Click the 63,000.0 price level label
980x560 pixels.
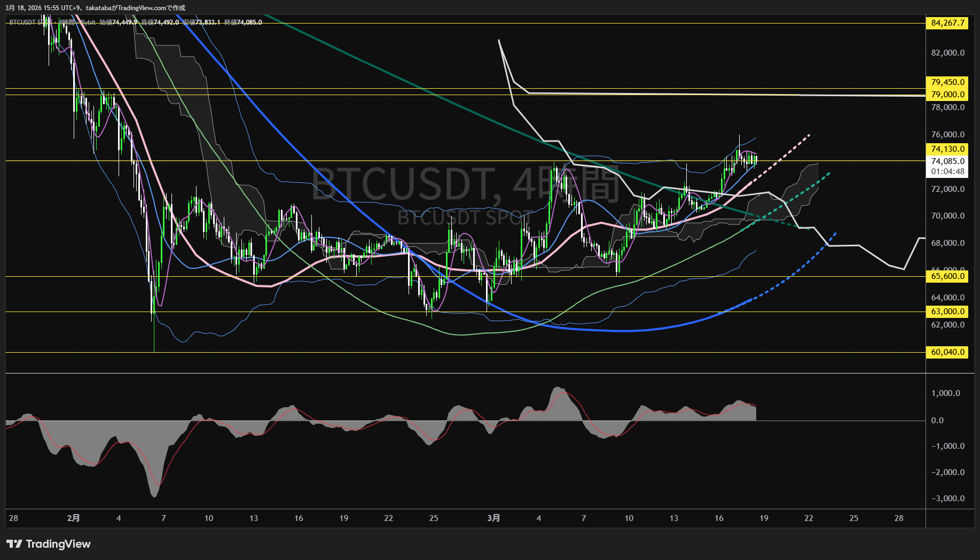pyautogui.click(x=947, y=312)
